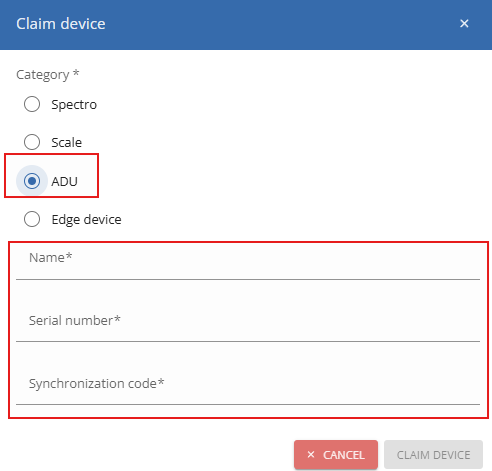Image resolution: width=492 pixels, height=471 pixels.
Task: Close the Claim device dialog
Action: coord(464,24)
